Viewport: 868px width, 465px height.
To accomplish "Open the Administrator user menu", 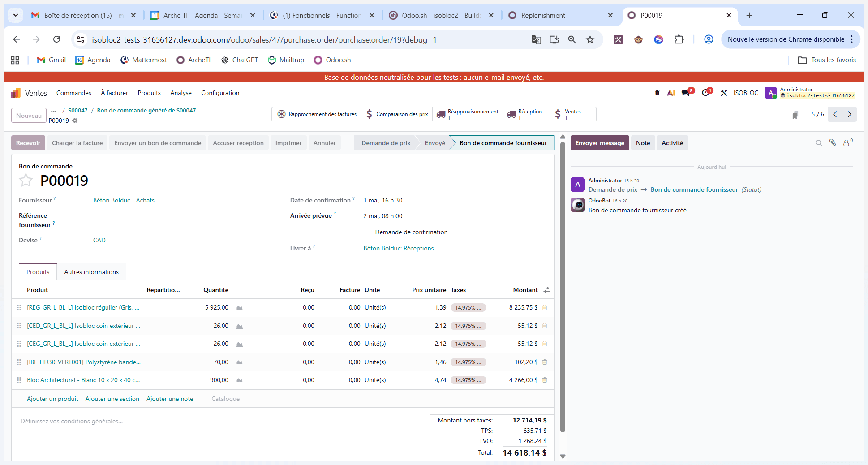I will click(x=810, y=93).
